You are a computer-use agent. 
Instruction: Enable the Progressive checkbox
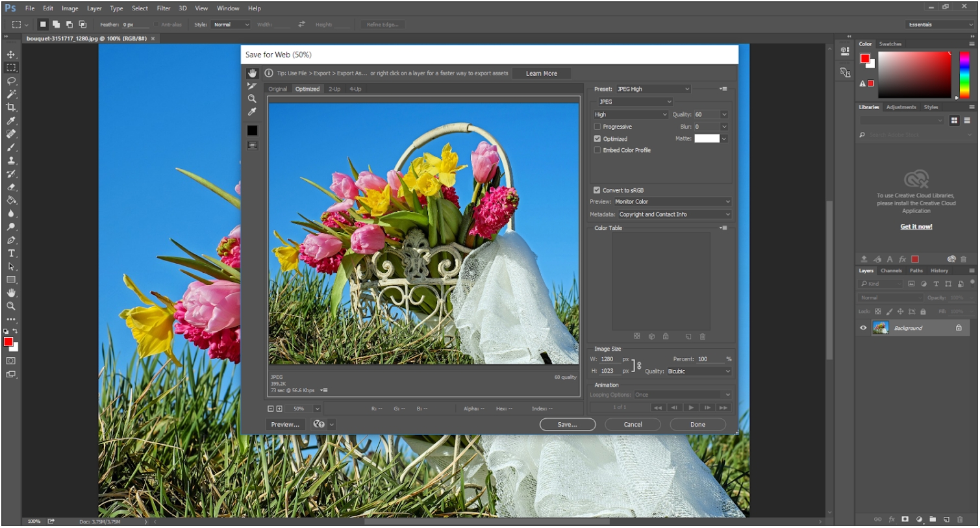click(x=597, y=127)
